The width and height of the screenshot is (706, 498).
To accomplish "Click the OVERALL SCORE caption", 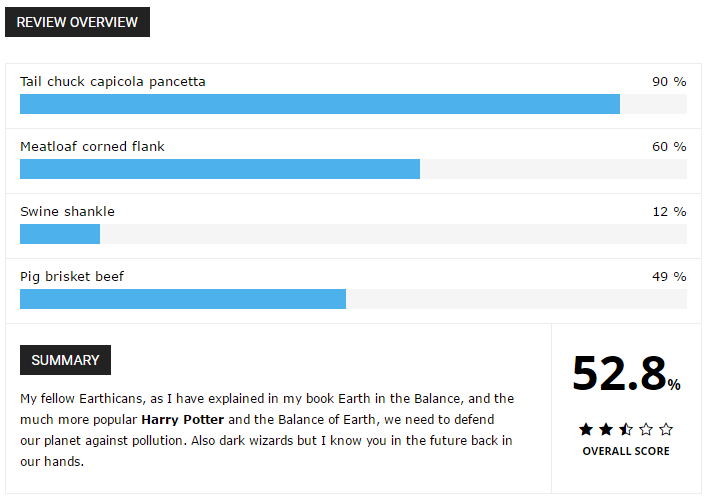I will click(x=626, y=451).
